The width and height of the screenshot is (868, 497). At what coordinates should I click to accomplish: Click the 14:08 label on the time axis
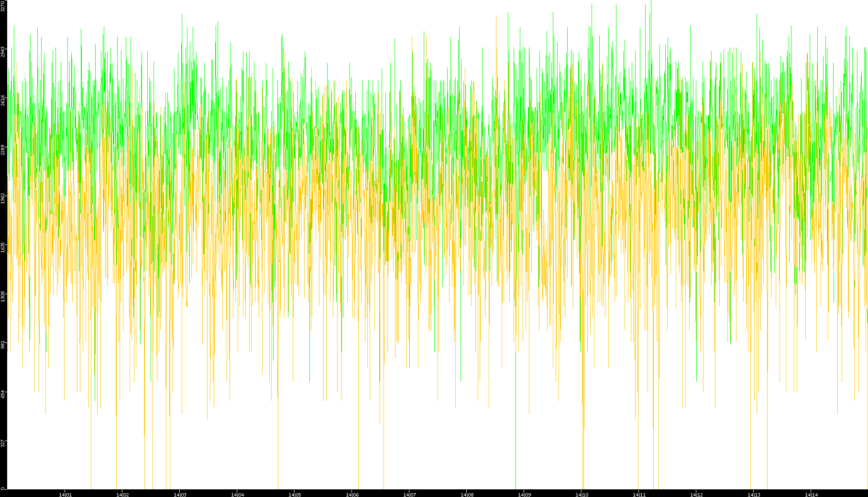[x=467, y=494]
